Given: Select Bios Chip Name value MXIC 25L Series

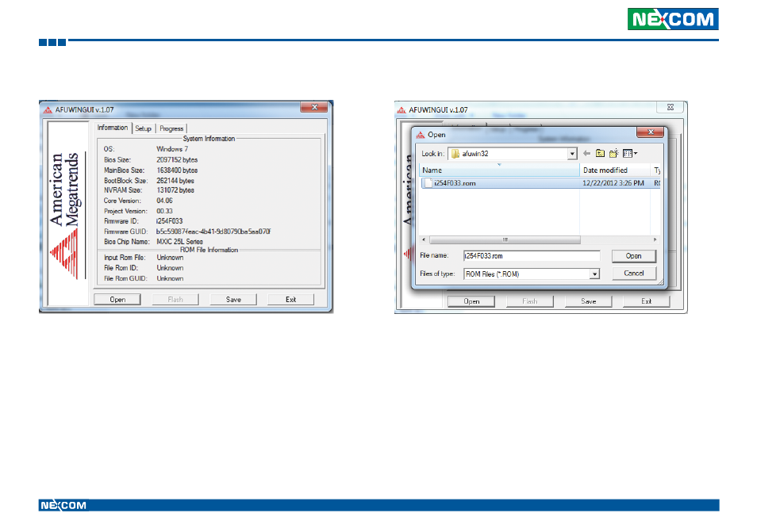Looking at the screenshot, I should 179,242.
